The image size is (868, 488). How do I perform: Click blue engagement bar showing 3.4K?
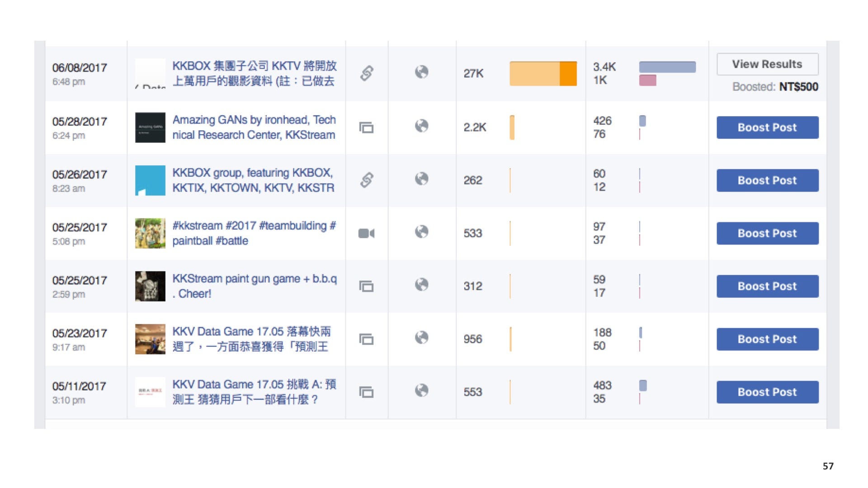click(x=667, y=67)
